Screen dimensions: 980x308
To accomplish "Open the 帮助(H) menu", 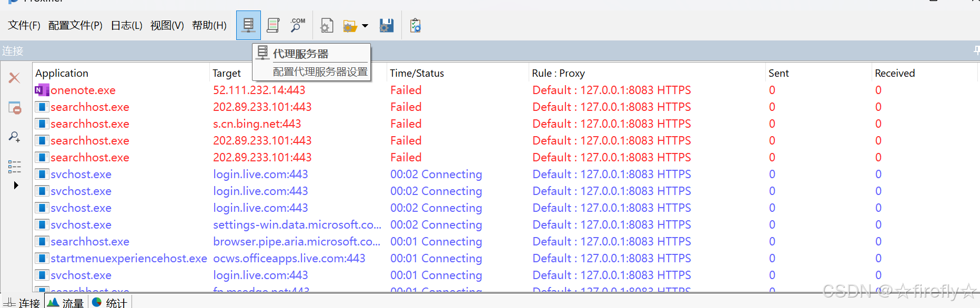I will pyautogui.click(x=209, y=25).
